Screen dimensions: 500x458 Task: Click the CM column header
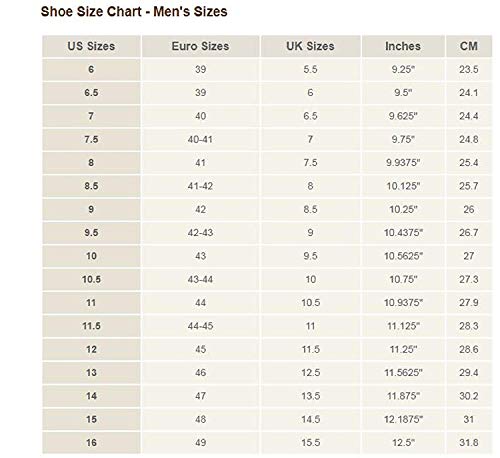click(x=469, y=46)
